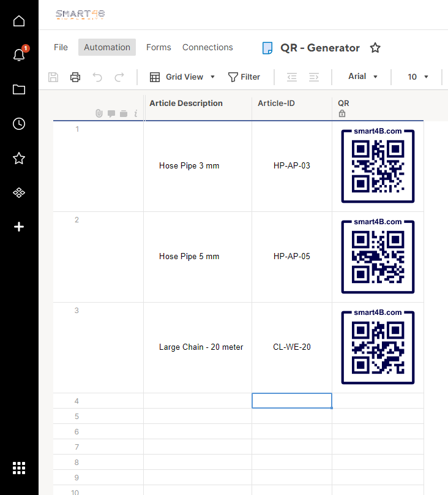Open the Connections menu
The image size is (448, 495).
pos(207,47)
